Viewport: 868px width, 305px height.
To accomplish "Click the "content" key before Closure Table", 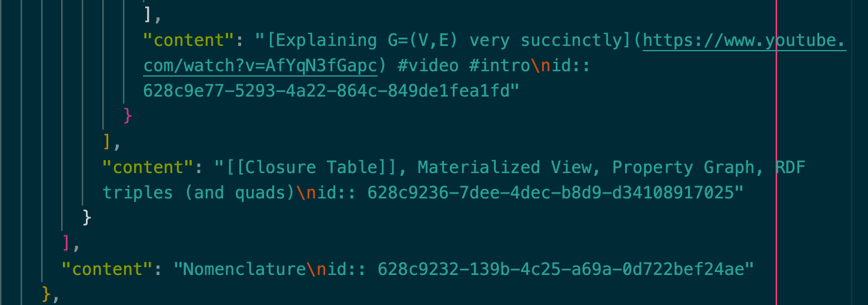I will (x=148, y=167).
